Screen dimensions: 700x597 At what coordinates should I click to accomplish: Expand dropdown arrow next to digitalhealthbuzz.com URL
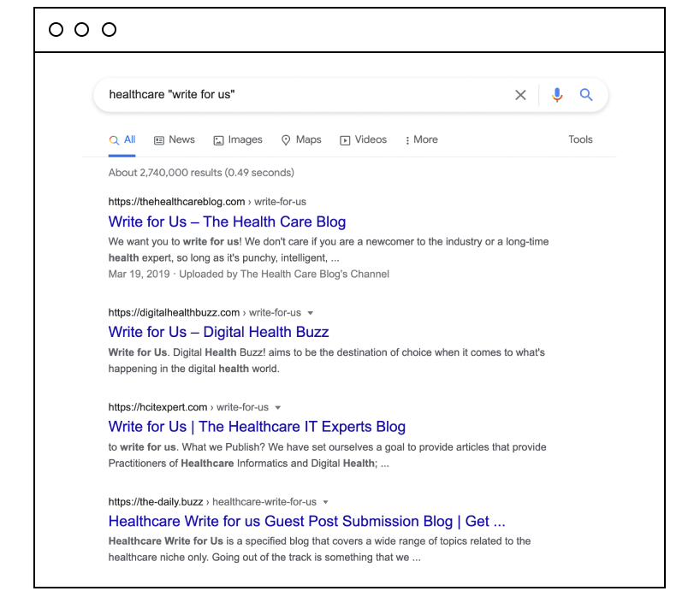tap(311, 313)
